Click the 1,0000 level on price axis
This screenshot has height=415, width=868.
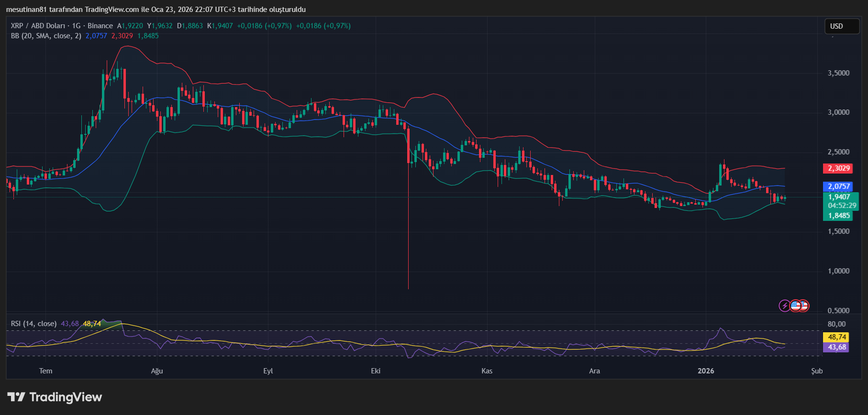click(838, 271)
